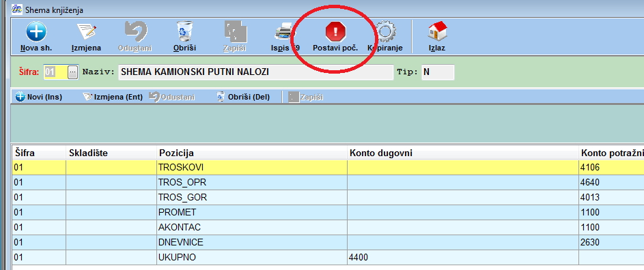The width and height of the screenshot is (644, 270).
Task: Select the AKONTAC row
Action: click(328, 227)
